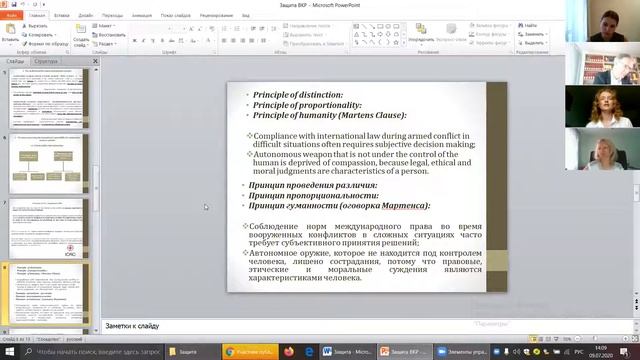640x360 pixels.
Task: Cut selection with Вырезать
Action: 35,26
